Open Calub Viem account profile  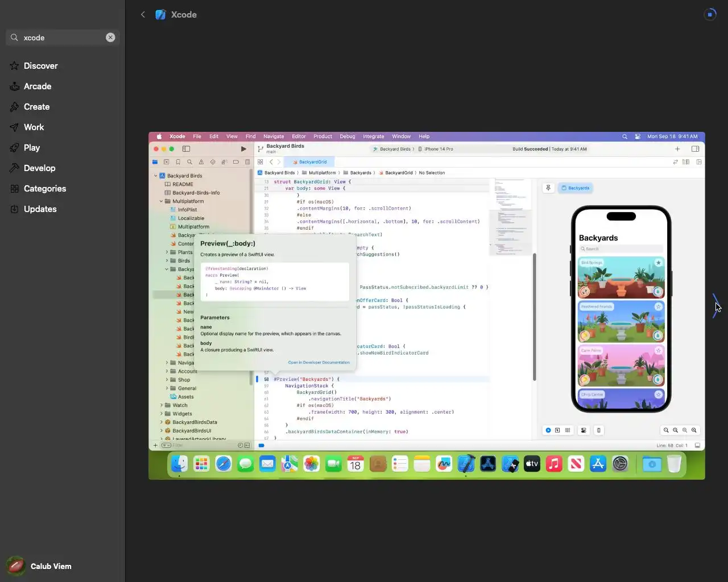(x=40, y=566)
